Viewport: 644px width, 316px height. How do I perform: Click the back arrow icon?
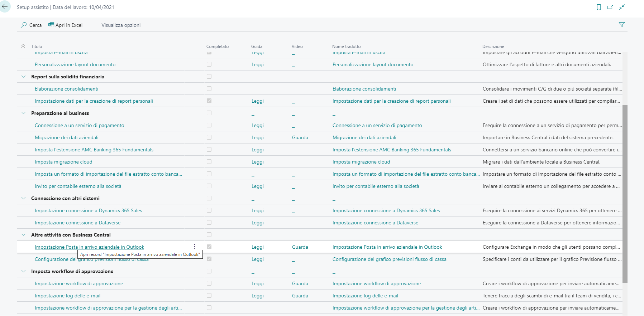point(5,6)
